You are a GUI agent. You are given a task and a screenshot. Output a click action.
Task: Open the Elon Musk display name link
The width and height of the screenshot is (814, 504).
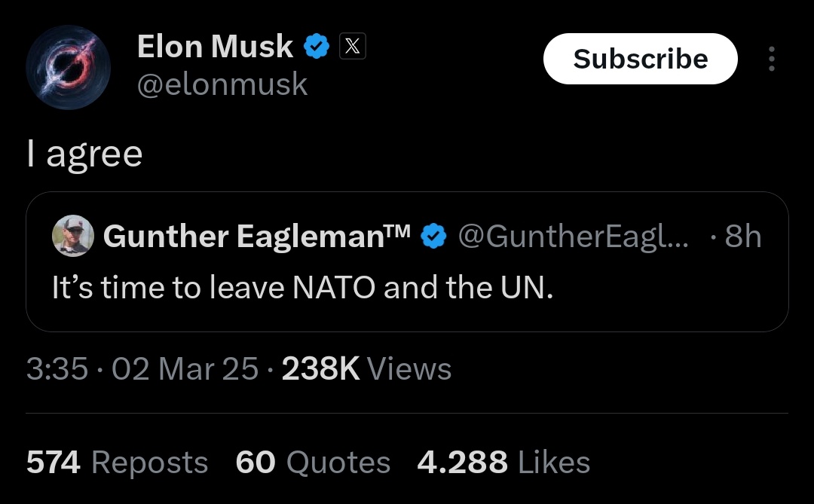[215, 46]
